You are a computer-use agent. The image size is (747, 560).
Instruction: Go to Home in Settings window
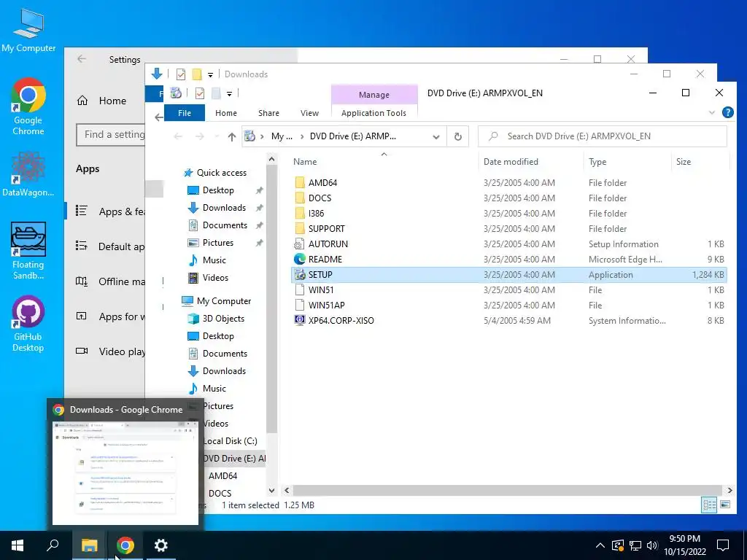click(102, 101)
